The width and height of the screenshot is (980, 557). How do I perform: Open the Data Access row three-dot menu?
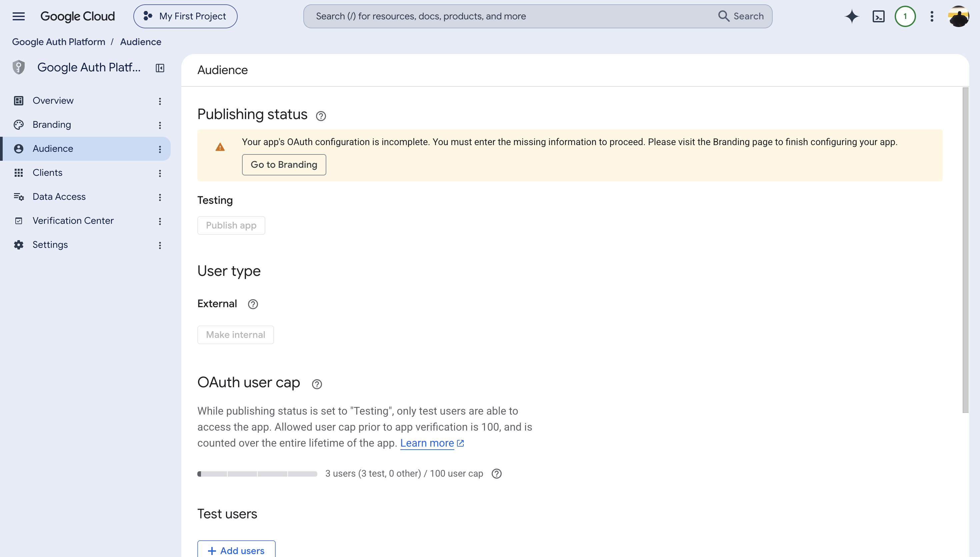(x=160, y=197)
